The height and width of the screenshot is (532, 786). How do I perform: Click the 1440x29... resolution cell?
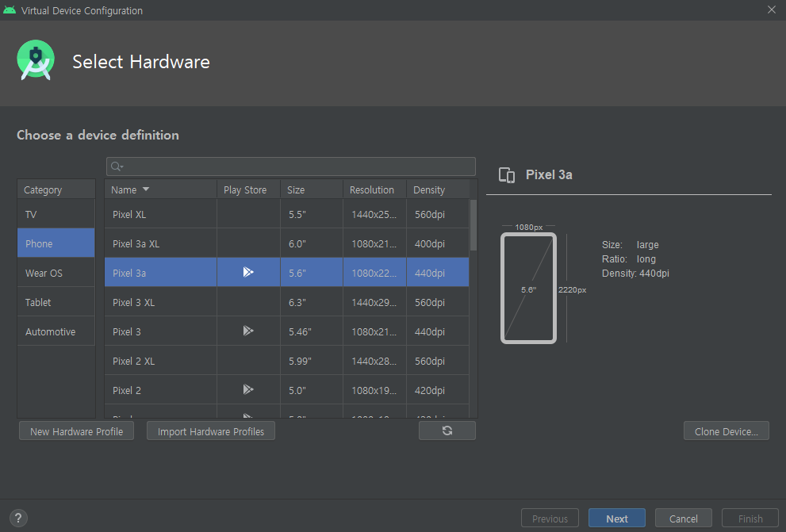click(x=374, y=302)
